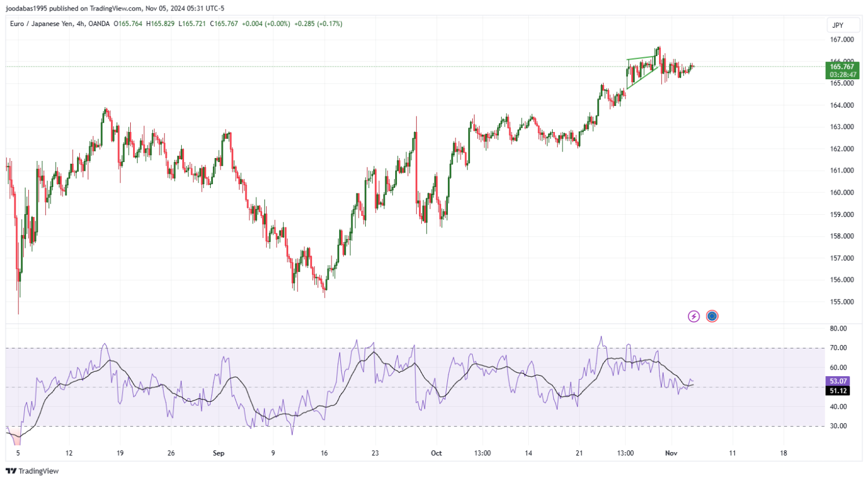Click the 14 date label on time axis

coord(528,453)
